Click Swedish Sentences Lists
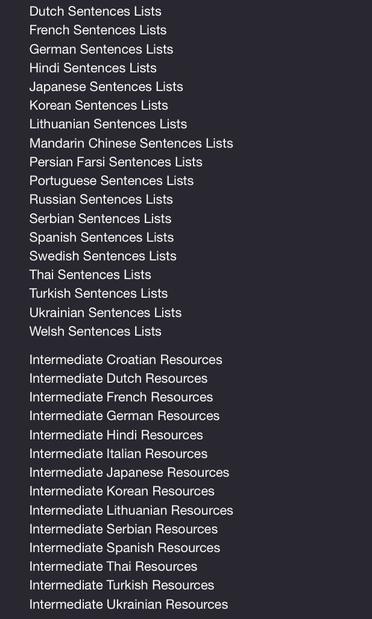Image resolution: width=372 pixels, height=619 pixels. 103,256
